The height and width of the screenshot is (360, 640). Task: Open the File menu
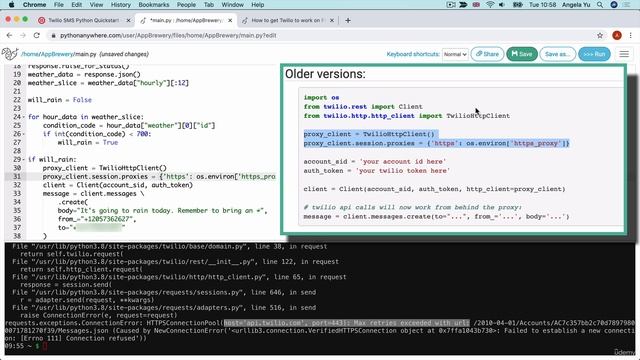pyautogui.click(x=59, y=4)
